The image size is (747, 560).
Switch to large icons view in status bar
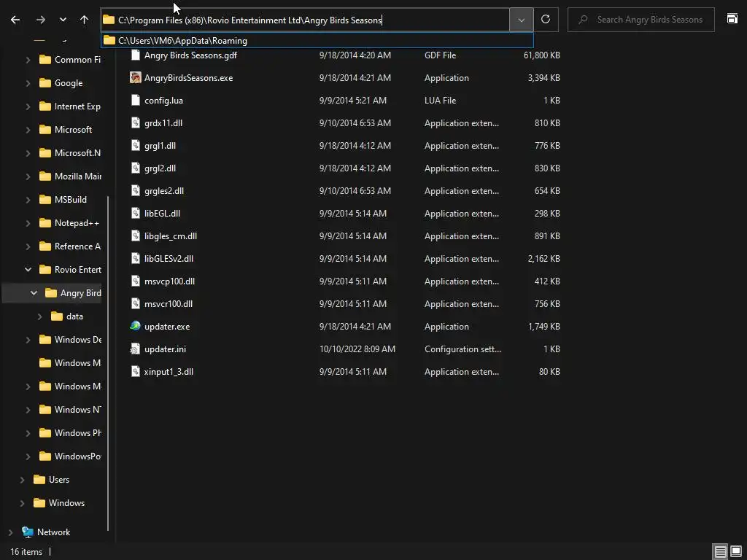click(x=736, y=552)
